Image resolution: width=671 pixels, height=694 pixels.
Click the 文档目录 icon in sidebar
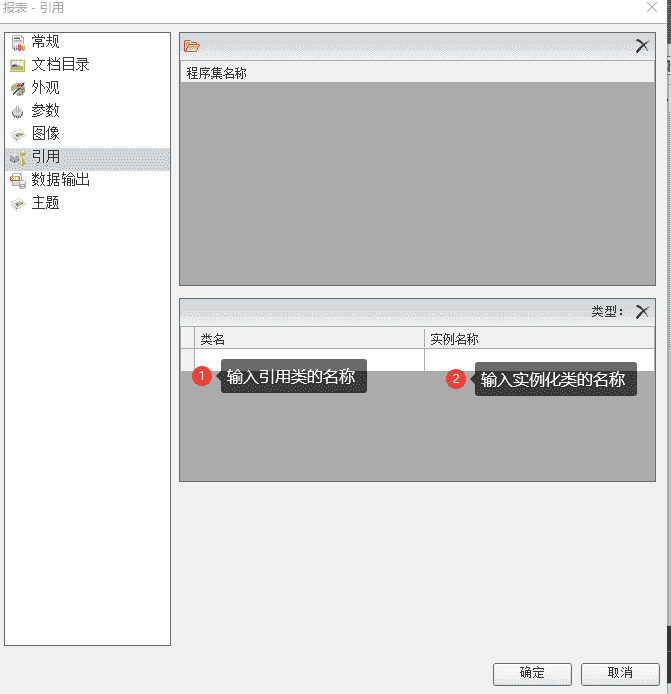[18, 65]
